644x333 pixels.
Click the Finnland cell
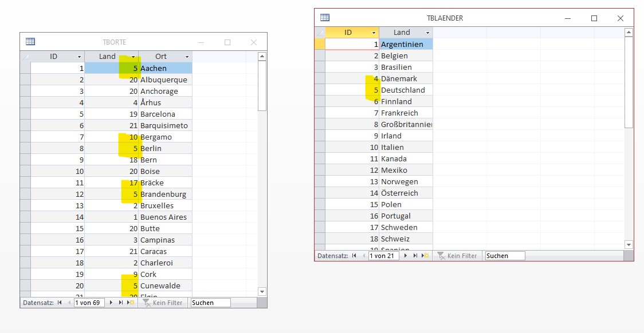(x=406, y=101)
